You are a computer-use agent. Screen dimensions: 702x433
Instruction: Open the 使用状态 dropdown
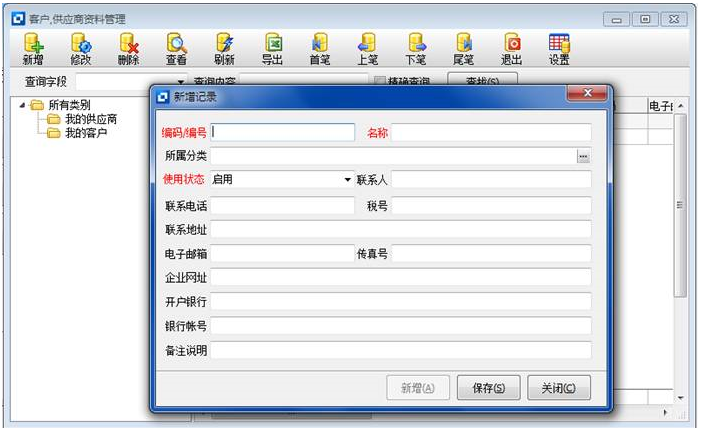click(x=347, y=180)
